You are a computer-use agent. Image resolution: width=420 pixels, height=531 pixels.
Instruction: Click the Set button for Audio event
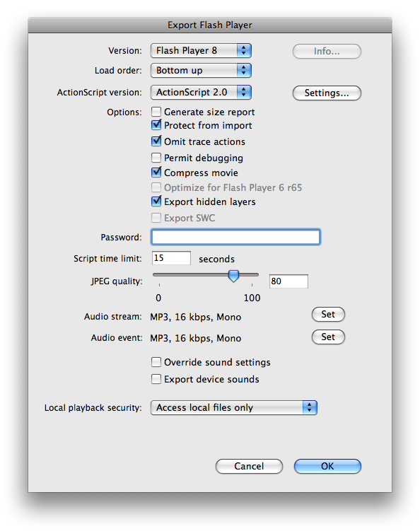(328, 337)
